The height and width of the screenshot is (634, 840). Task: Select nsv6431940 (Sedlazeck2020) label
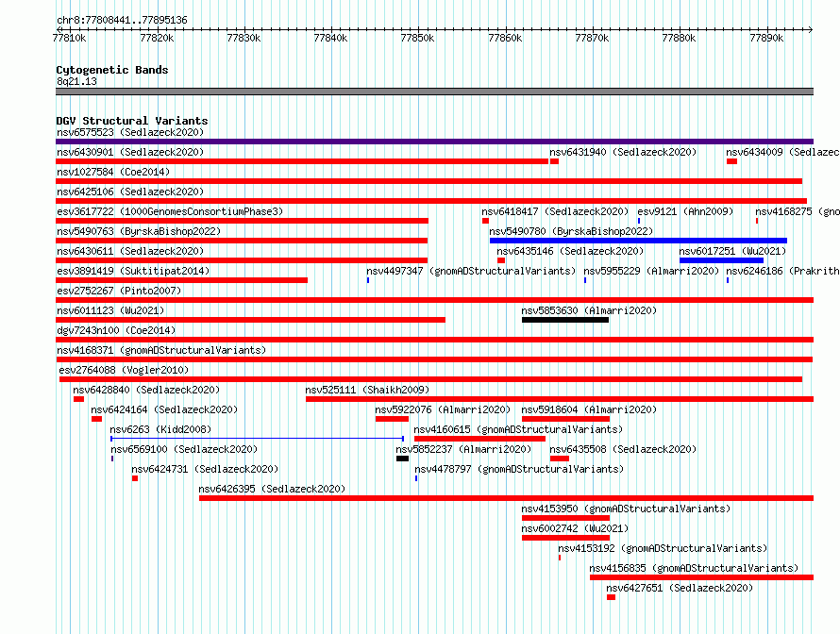pos(623,152)
